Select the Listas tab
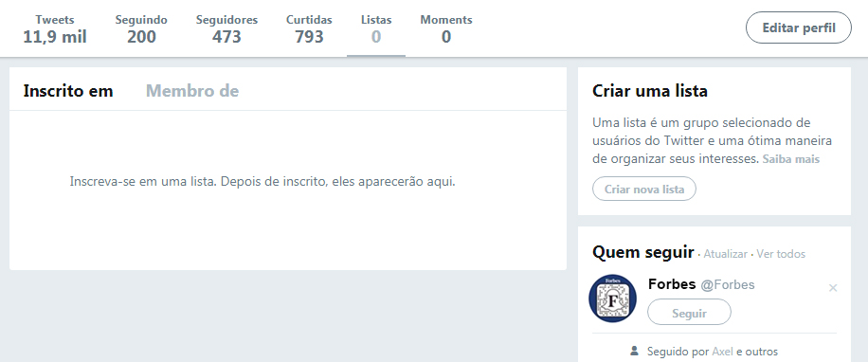The height and width of the screenshot is (362, 868). click(x=376, y=28)
